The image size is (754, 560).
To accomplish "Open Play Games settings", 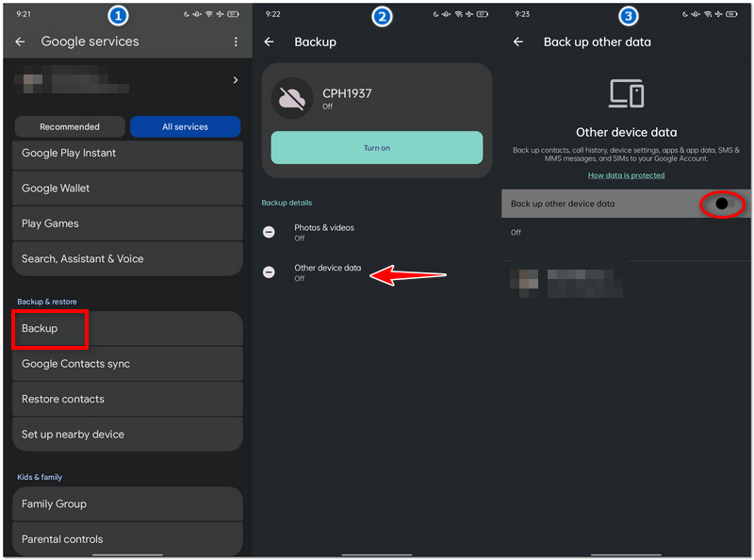I will point(127,223).
